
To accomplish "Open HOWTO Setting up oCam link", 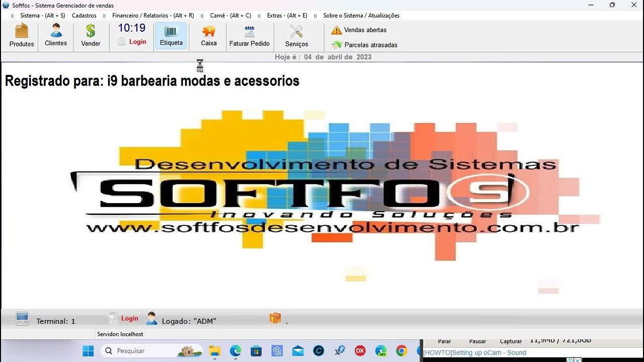I will coord(475,353).
